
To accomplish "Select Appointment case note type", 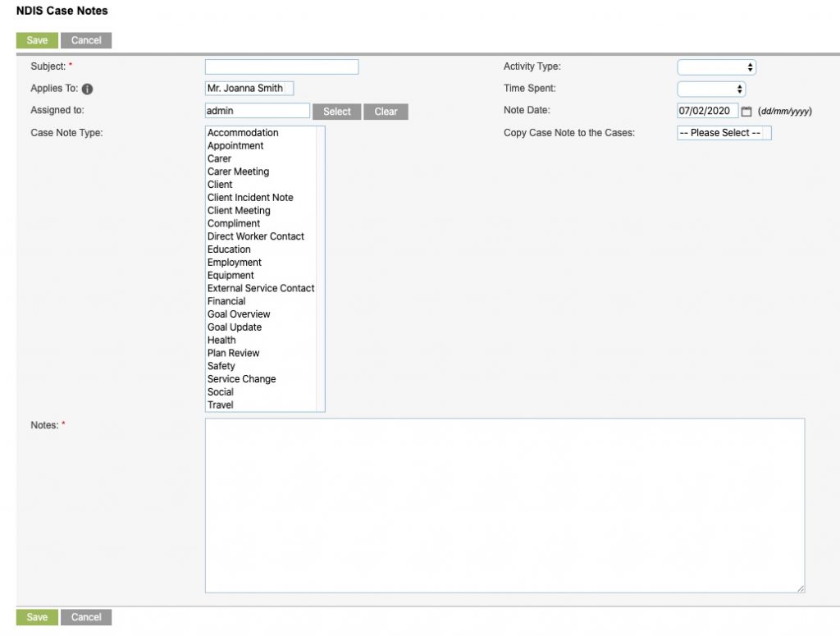I will pos(261,146).
